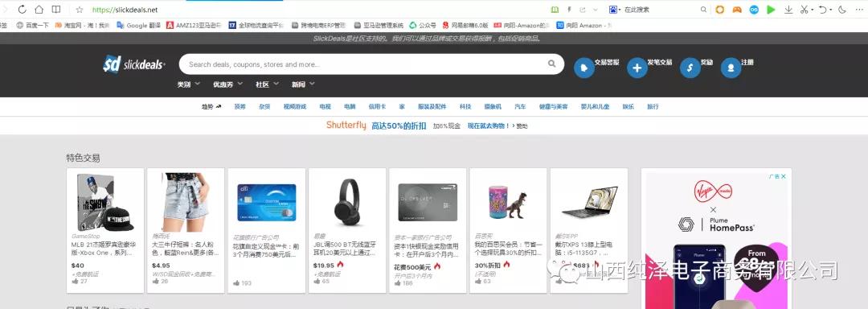The image size is (868, 309).
Task: Click the magnifier inside Slickdeals search bar
Action: [552, 64]
